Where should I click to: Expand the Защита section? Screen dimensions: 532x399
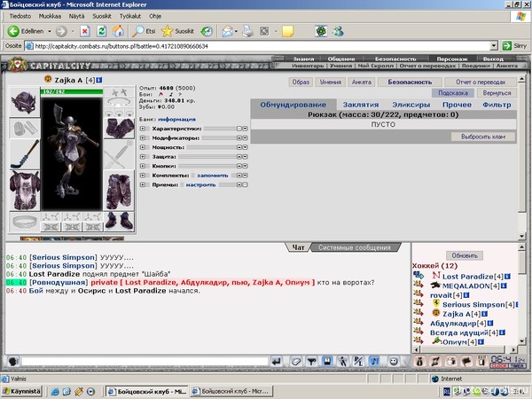[143, 157]
